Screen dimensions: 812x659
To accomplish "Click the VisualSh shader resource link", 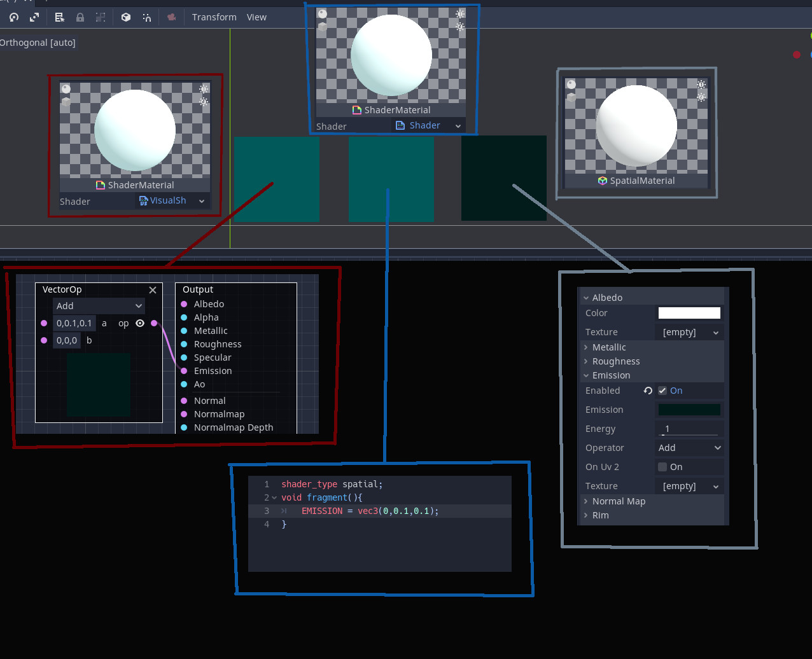I will coord(169,200).
